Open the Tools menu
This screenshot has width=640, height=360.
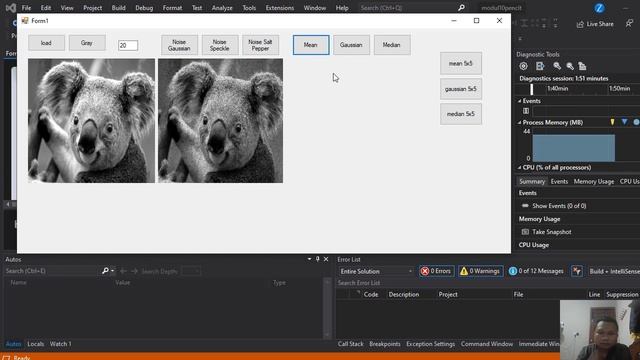click(x=249, y=8)
